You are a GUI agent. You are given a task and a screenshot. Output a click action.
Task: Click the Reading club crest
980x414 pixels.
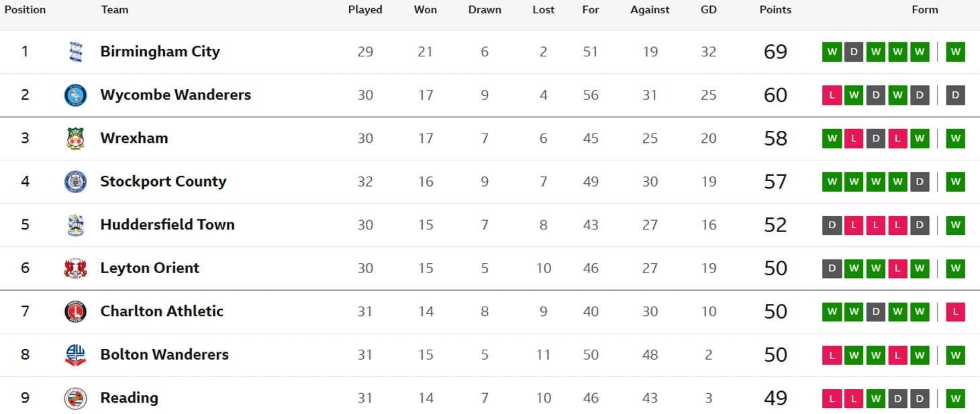click(x=75, y=398)
